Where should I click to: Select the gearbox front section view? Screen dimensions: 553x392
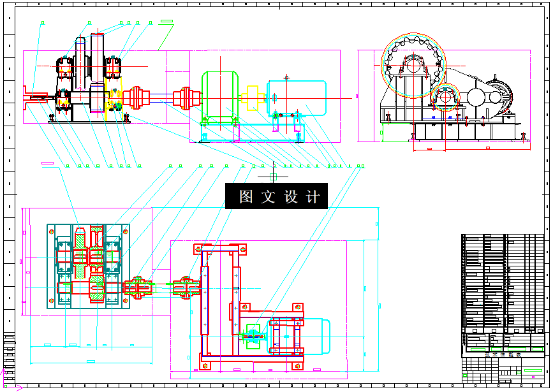click(x=89, y=78)
